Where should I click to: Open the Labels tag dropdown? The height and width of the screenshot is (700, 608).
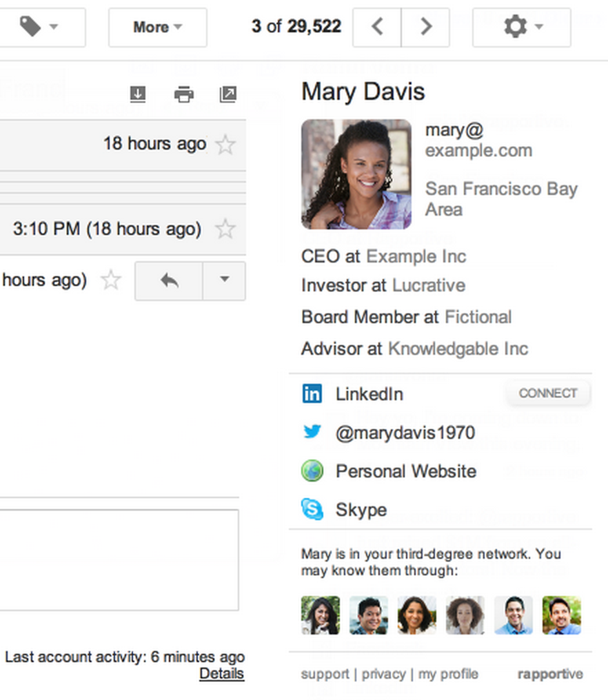pyautogui.click(x=39, y=28)
